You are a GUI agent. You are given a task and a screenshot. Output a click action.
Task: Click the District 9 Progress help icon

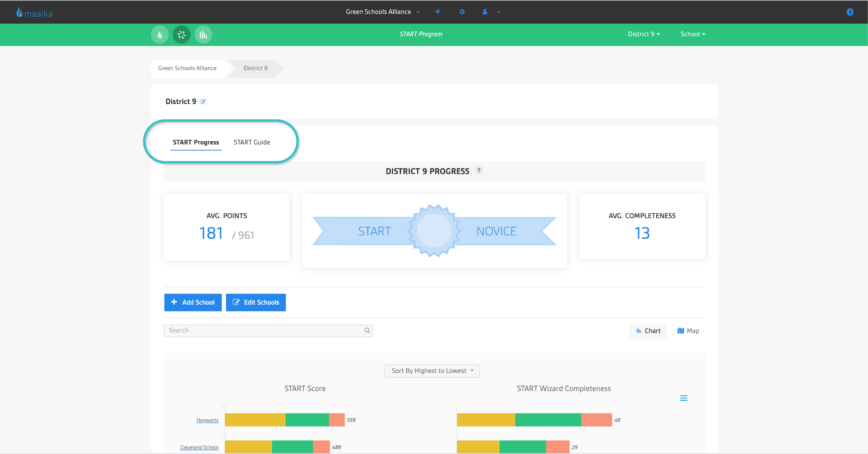pos(479,171)
